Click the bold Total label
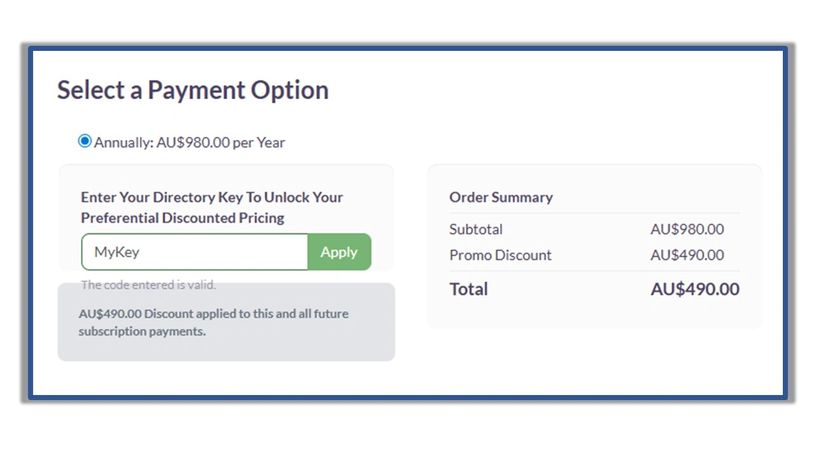Screen dimensions: 814x458 point(469,289)
